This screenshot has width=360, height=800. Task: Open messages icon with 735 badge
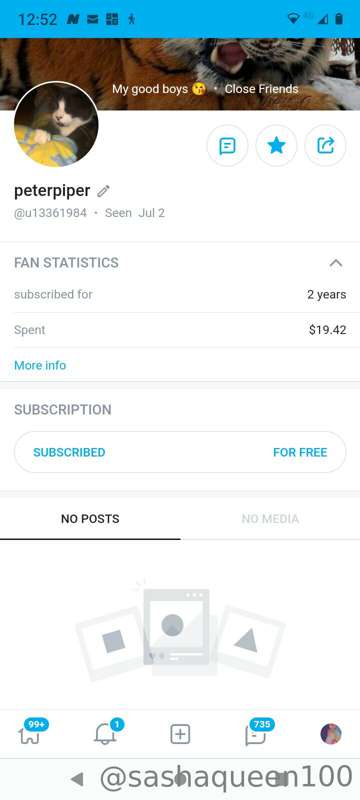pyautogui.click(x=256, y=734)
